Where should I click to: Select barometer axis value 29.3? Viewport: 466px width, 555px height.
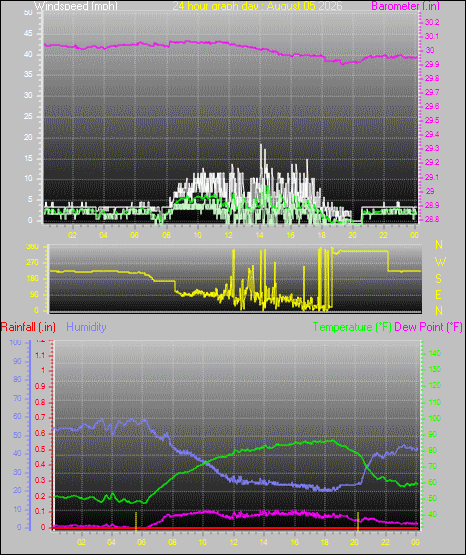click(x=432, y=148)
